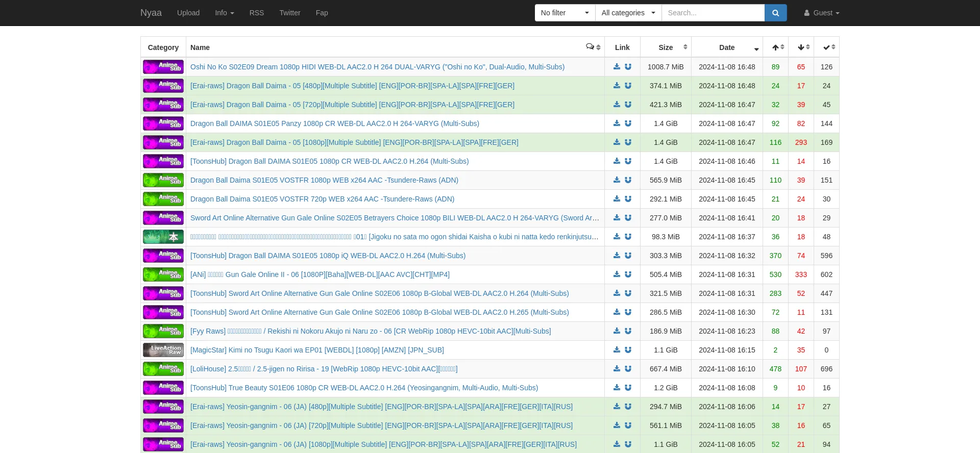Download torrent for MagicStar Kimi no Tsugu Kaori
Viewport: 980px width, 453px height.
(617, 350)
